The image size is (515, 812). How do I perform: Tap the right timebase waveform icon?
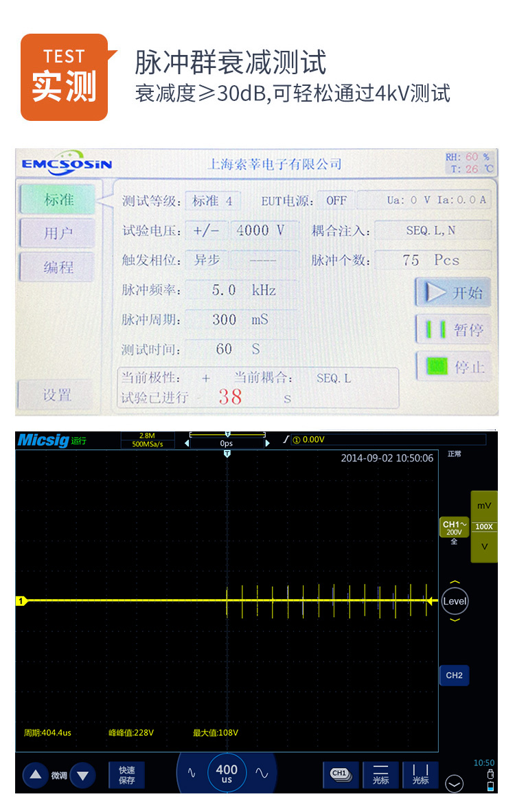tap(262, 773)
